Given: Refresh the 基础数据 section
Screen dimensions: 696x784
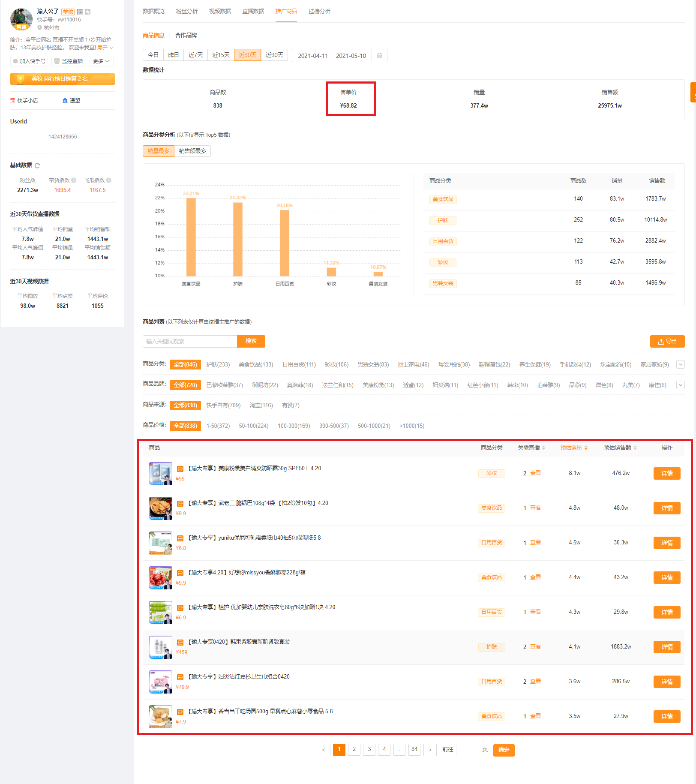Looking at the screenshot, I should (x=37, y=165).
